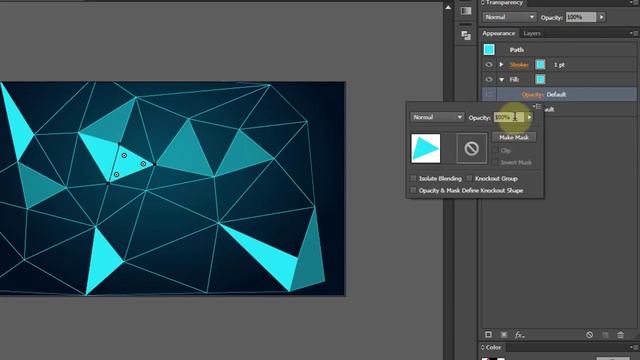Viewport: 640px width, 360px height.
Task: Select the Transparency panel tab
Action: (504, 2)
